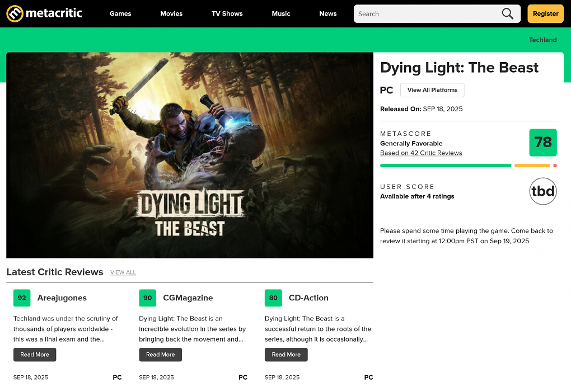This screenshot has height=392, width=571.
Task: Open the Techland developer link
Action: [542, 40]
